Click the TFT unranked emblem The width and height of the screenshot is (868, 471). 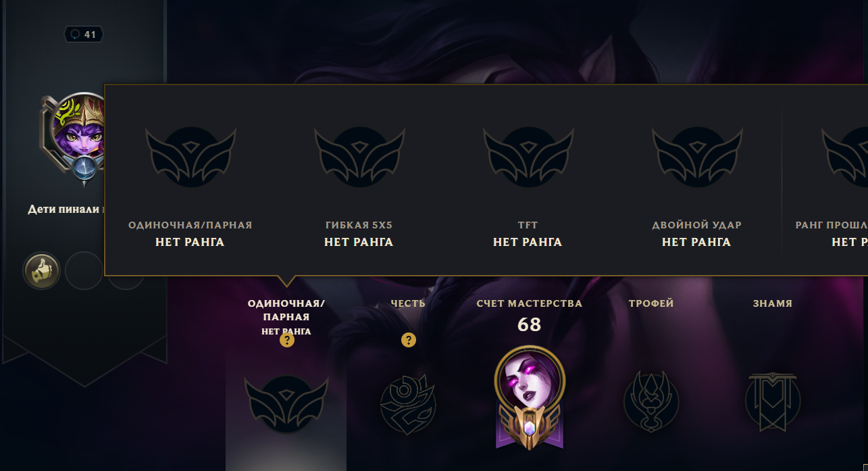528,157
